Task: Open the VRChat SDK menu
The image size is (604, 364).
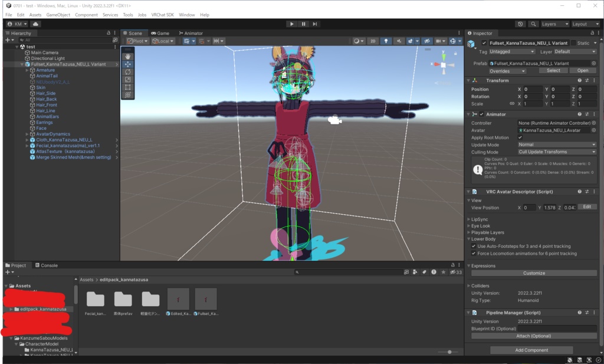Action: pyautogui.click(x=163, y=15)
